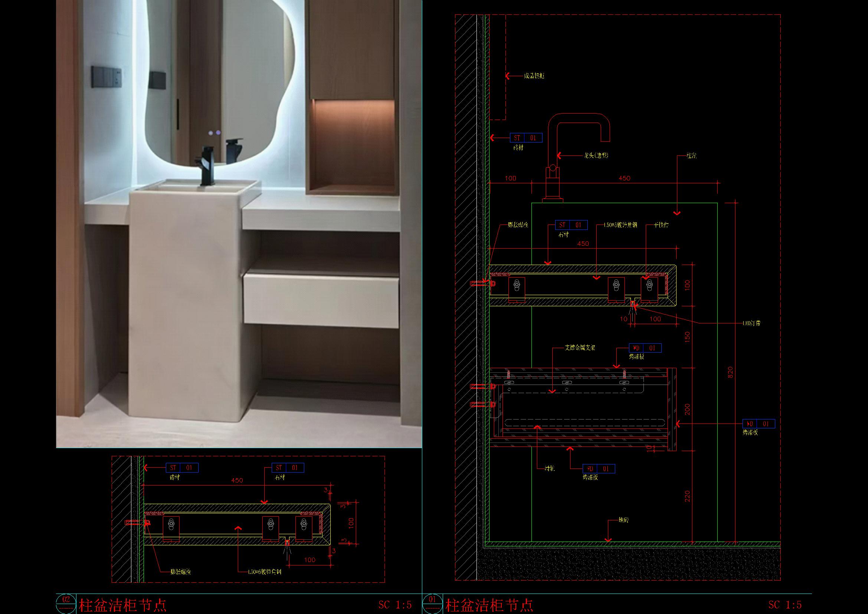Click the 820 overall height dimension
The image size is (868, 614).
click(730, 372)
